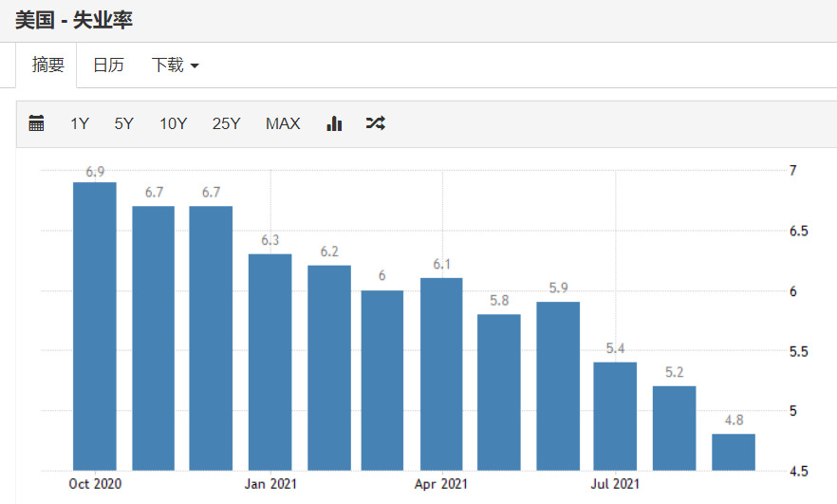Open the 摘要 tab
The width and height of the screenshot is (837, 504).
[47, 65]
